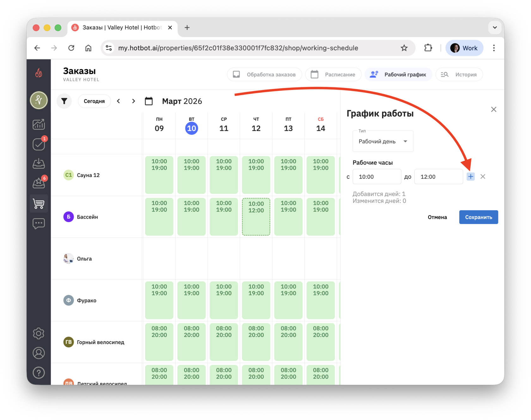Open the shopping cart orders icon

tap(39, 204)
